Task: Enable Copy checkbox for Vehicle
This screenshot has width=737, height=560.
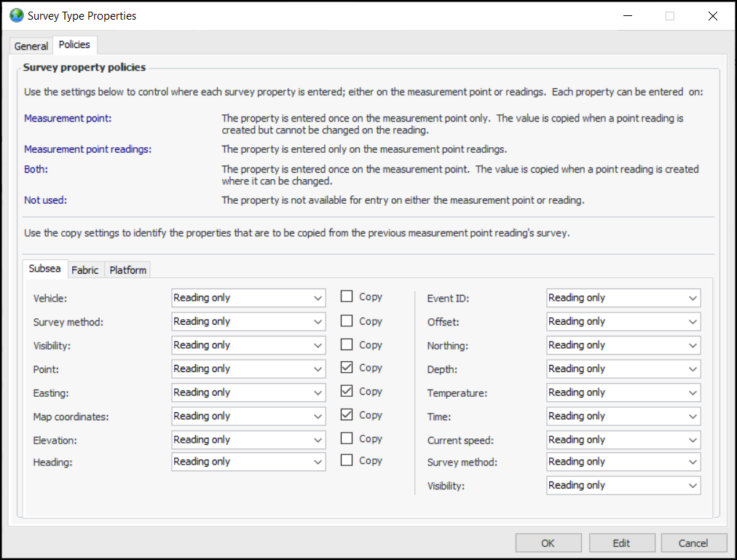Action: (x=347, y=297)
